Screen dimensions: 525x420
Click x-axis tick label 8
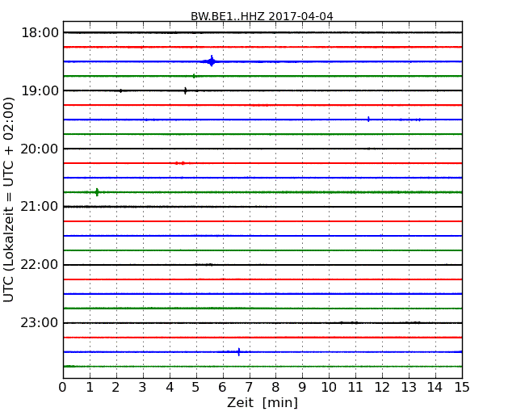(x=276, y=388)
